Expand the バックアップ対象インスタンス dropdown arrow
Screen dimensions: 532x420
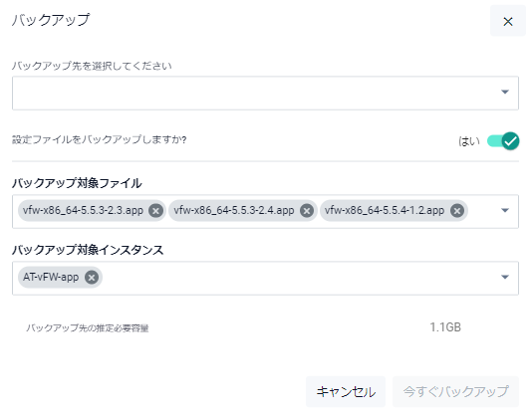[x=505, y=278]
